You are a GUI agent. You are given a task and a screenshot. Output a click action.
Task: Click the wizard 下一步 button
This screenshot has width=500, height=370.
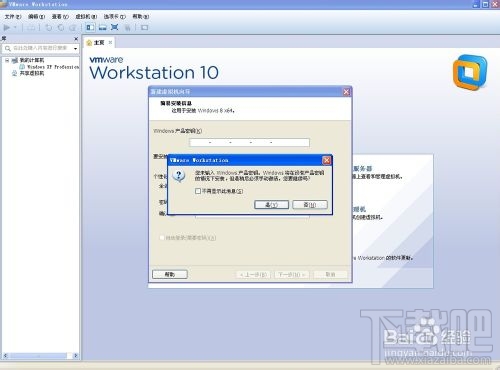[x=292, y=275]
